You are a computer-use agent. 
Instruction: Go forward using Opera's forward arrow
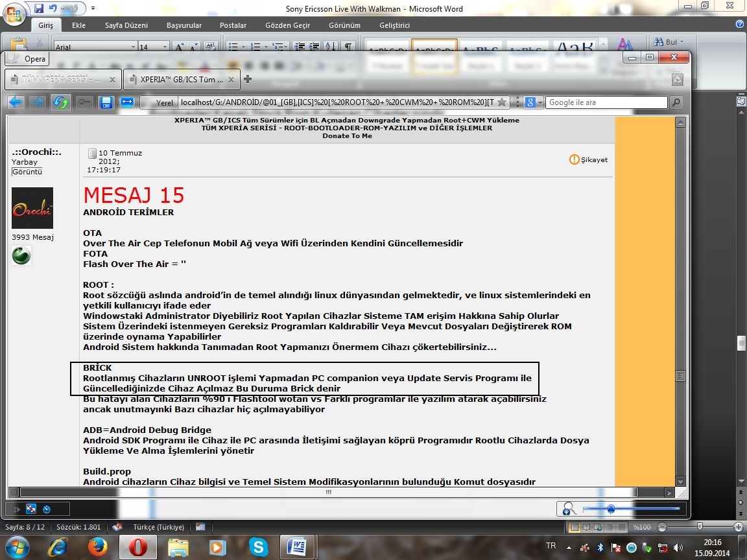pos(38,102)
